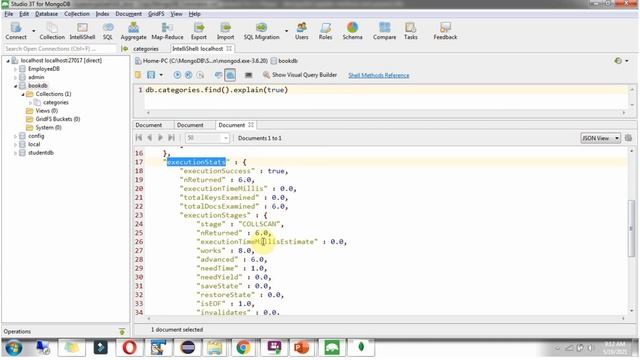The height and width of the screenshot is (360, 640).
Task: Open the Collection menu
Action: coord(76,14)
